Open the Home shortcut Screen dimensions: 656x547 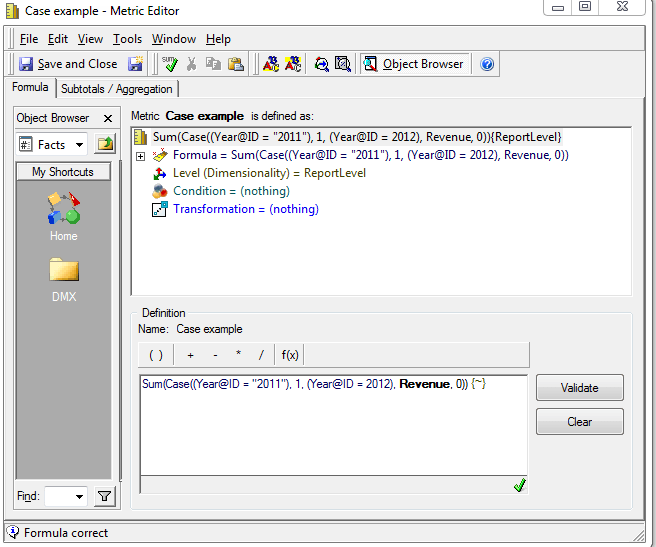pyautogui.click(x=63, y=217)
